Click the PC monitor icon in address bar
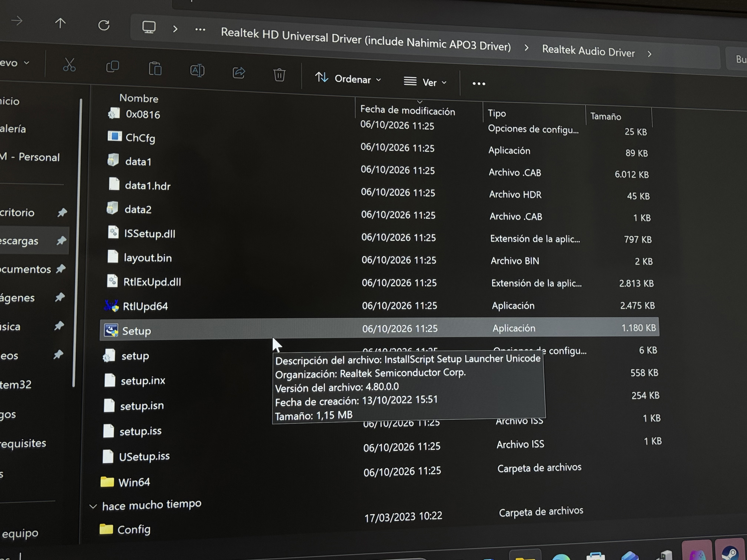Image resolution: width=747 pixels, height=560 pixels. 149,27
